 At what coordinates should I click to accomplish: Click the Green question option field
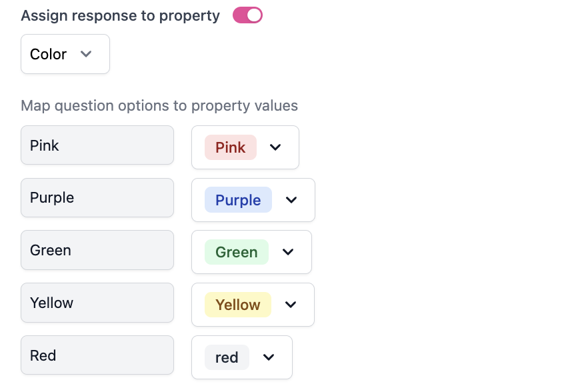(x=97, y=251)
